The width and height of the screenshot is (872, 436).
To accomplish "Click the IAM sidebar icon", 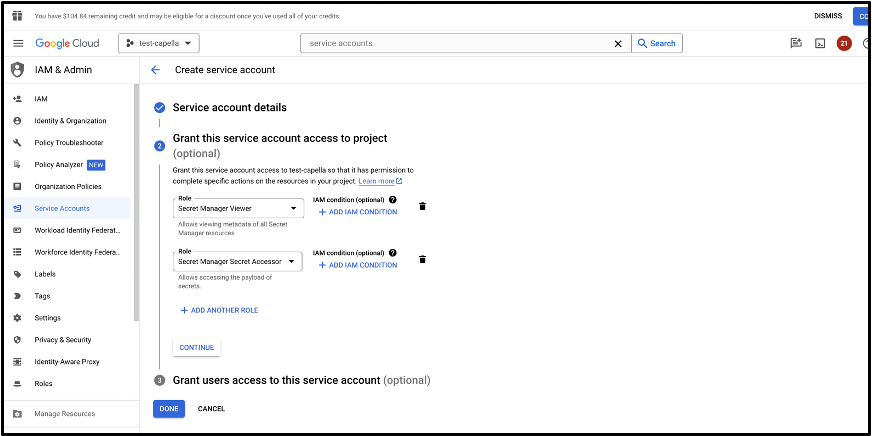I will (x=17, y=99).
